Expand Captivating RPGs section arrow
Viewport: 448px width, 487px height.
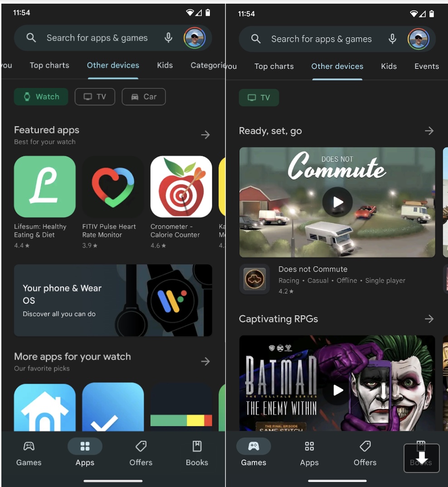tap(429, 319)
